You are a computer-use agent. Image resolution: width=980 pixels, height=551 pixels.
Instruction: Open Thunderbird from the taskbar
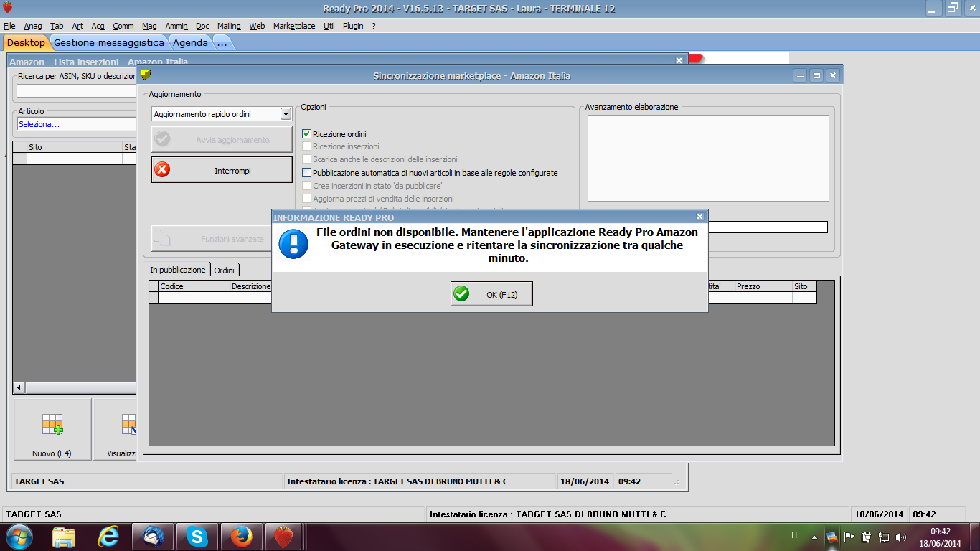click(x=153, y=537)
